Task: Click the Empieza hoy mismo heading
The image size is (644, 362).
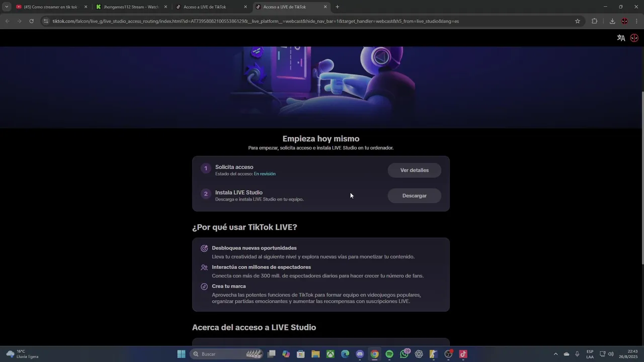Action: [321, 139]
